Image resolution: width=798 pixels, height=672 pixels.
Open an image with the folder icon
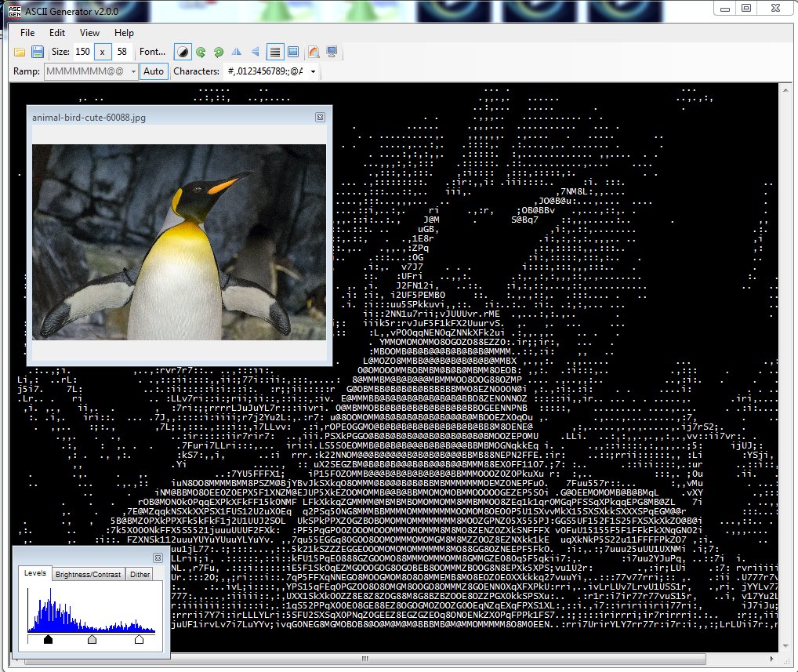[19, 52]
